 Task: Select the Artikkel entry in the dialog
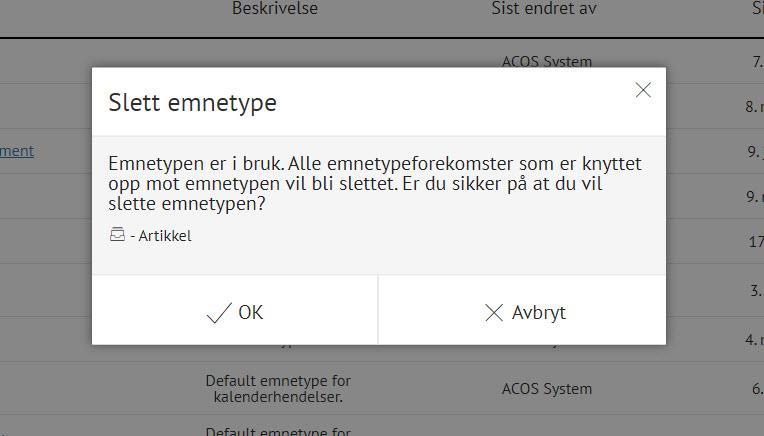click(x=165, y=236)
